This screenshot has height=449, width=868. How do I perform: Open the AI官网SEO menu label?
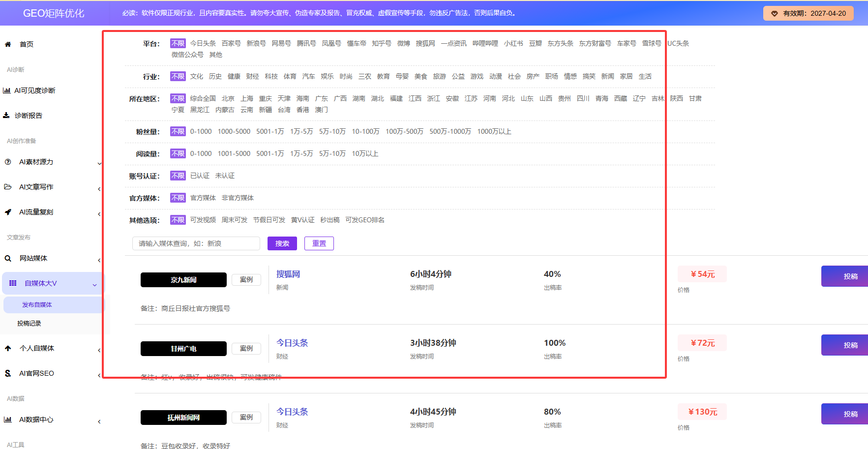pyautogui.click(x=36, y=373)
